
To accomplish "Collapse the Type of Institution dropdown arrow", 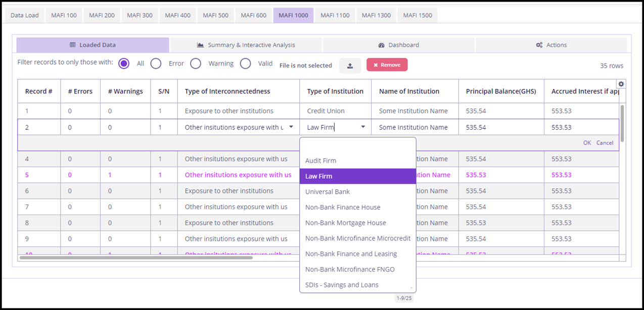I will click(363, 127).
